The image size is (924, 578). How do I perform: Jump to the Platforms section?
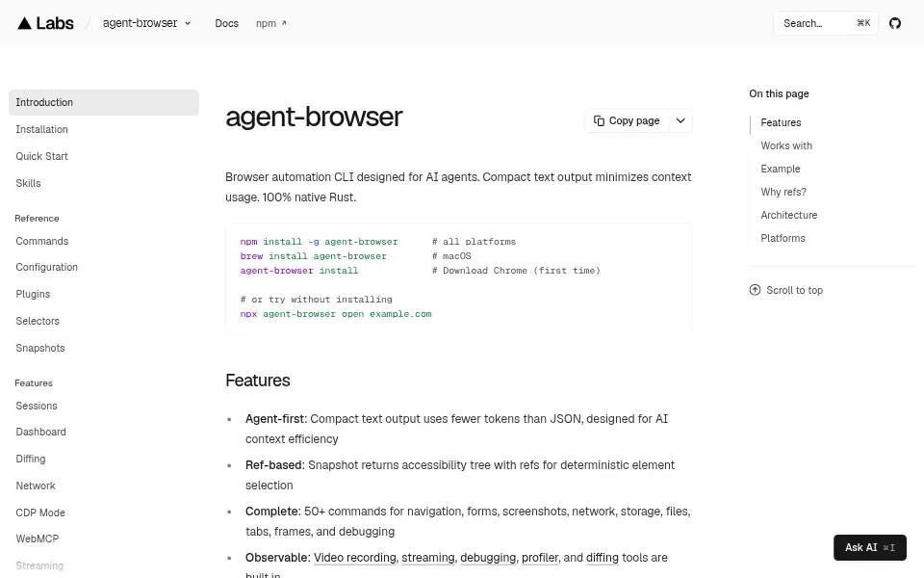(783, 238)
